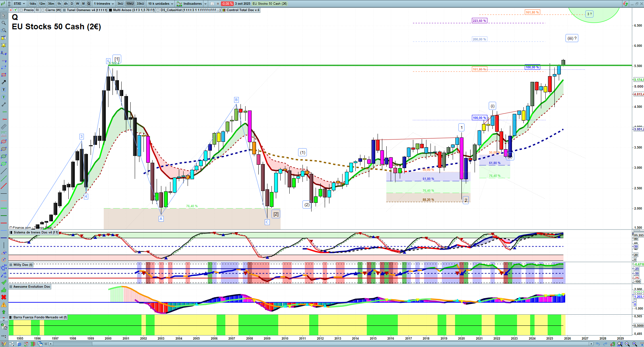Click the Control Total Doc v.6 color swatch
The width and height of the screenshot is (644, 347).
click(224, 10)
